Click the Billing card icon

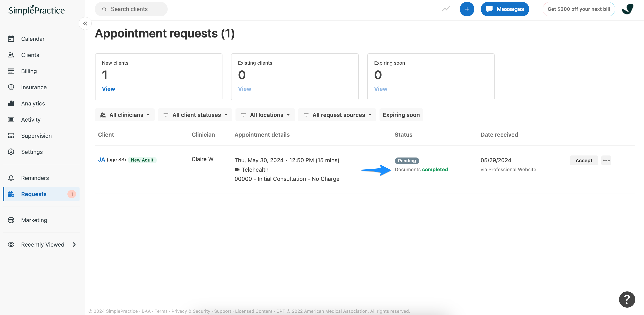pos(11,71)
